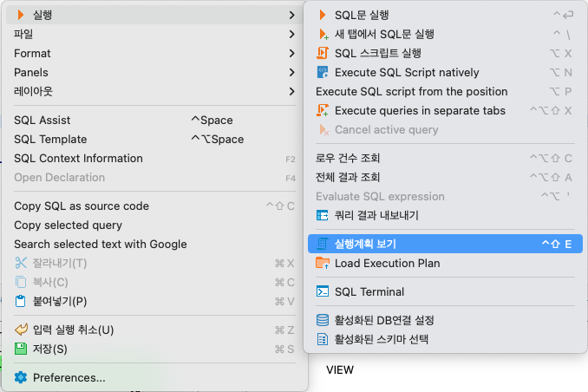588x392 pixels.
Task: Click the Load Execution Plan folder icon
Action: point(323,263)
